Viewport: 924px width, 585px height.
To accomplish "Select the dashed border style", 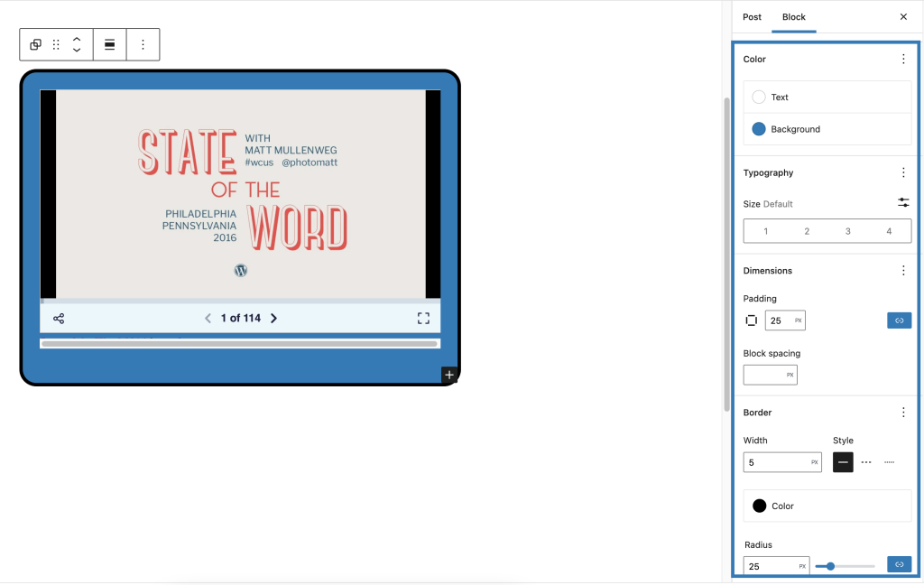I will click(866, 461).
